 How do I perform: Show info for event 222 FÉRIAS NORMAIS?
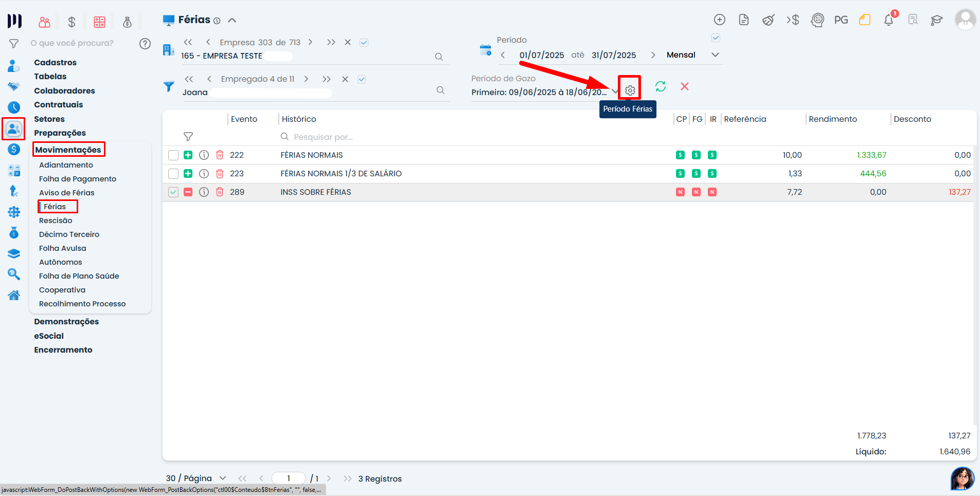tap(204, 155)
